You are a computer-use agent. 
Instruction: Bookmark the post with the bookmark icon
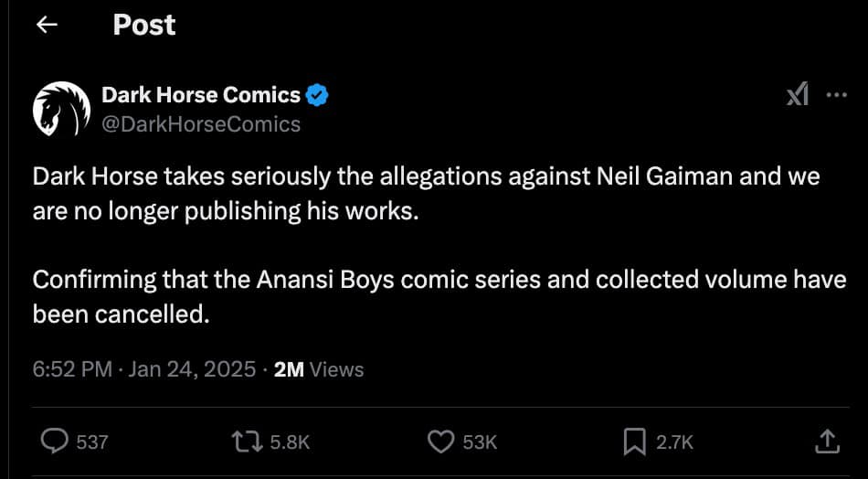point(633,442)
